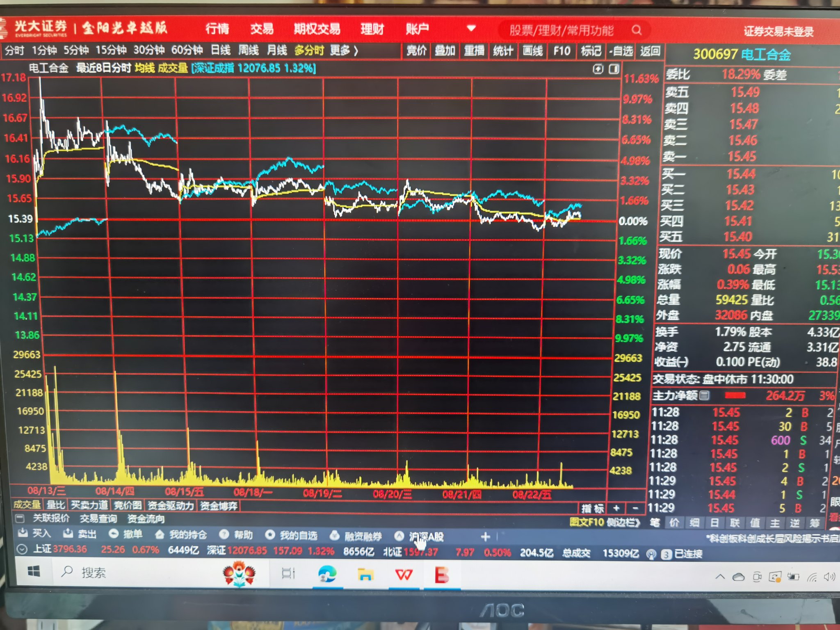This screenshot has width=840, height=630.
Task: Open the 交易查询 tab
Action: click(x=98, y=519)
